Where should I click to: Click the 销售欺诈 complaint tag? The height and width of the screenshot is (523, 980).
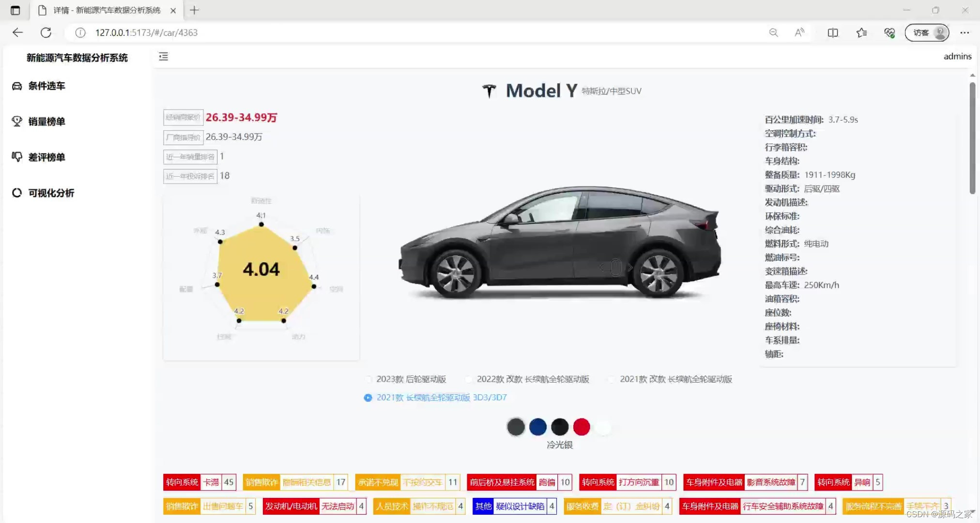point(262,481)
